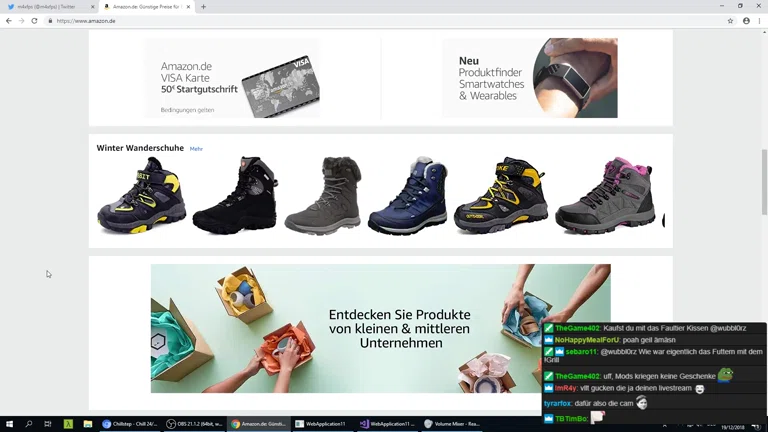Click the frog emote in TheGame402's message
768x432 pixels.
[x=725, y=375]
